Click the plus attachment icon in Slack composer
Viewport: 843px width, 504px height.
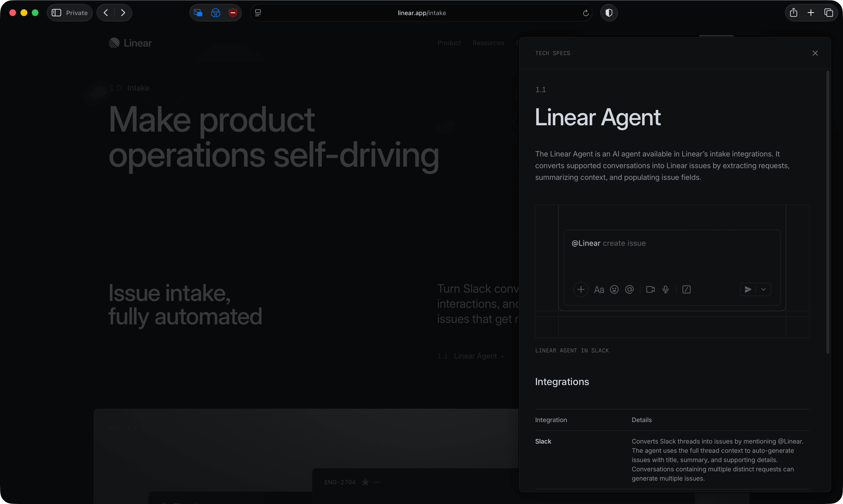tap(581, 289)
